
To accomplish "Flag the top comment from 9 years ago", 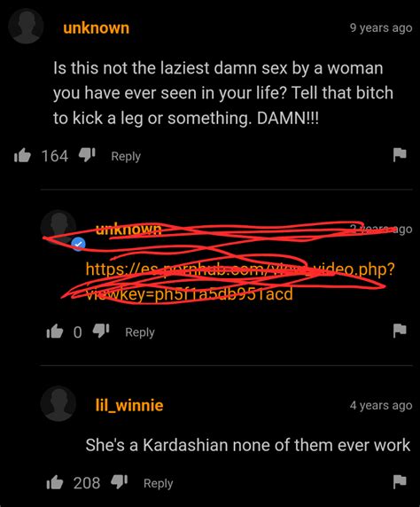I will (x=400, y=154).
